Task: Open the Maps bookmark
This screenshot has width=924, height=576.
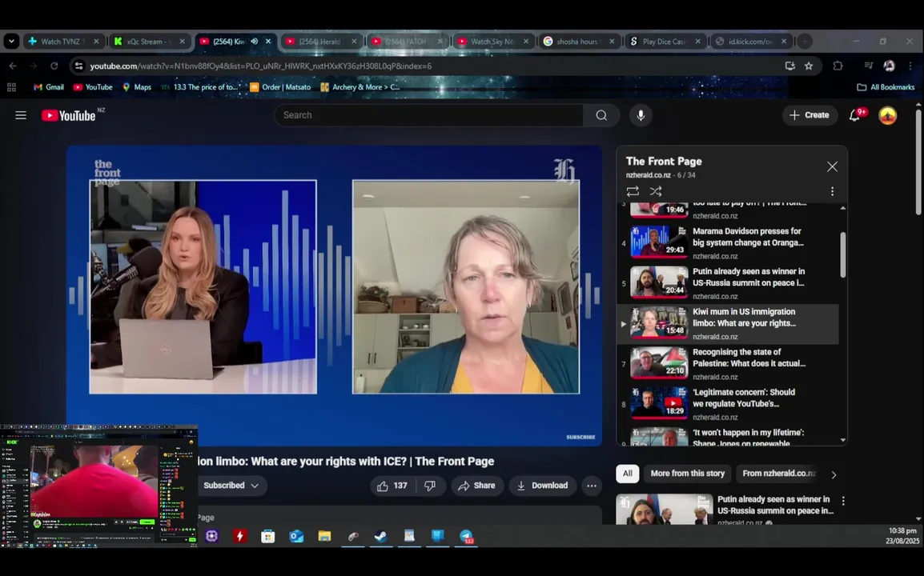Action: [137, 87]
